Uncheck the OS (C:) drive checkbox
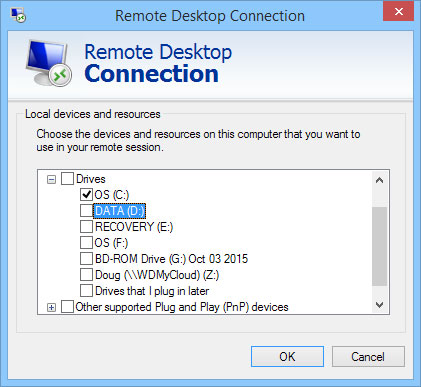421x387 pixels. [x=86, y=194]
